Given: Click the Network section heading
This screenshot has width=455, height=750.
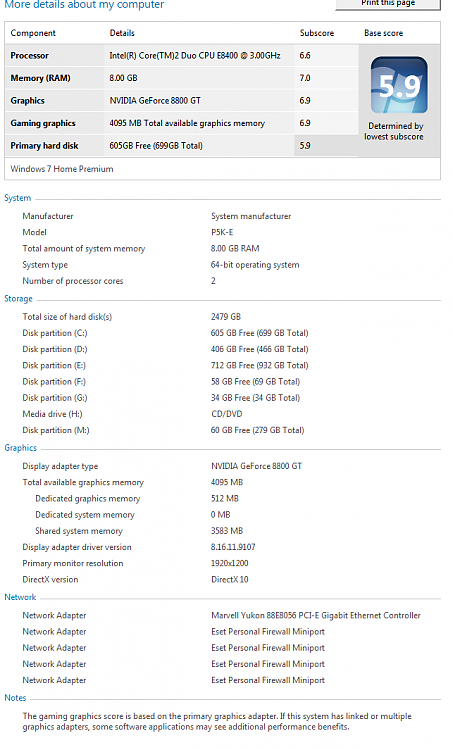Looking at the screenshot, I should click(x=20, y=597).
